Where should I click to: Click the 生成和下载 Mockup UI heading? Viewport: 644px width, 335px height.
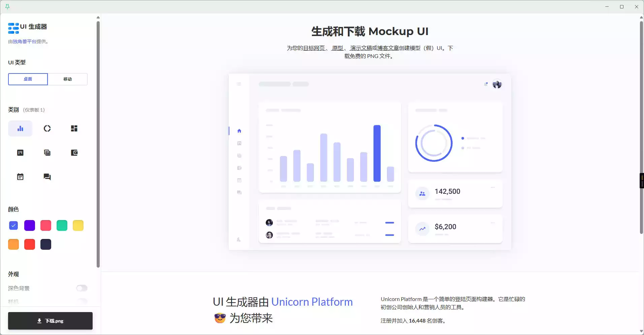click(x=370, y=31)
